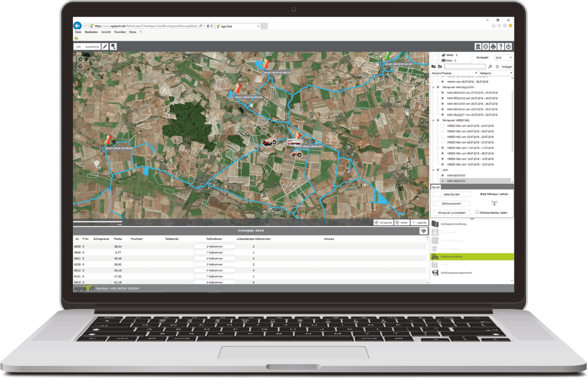Image resolution: width=588 pixels, height=378 pixels.
Task: Open the Ansicht browser menu
Action: (x=106, y=32)
